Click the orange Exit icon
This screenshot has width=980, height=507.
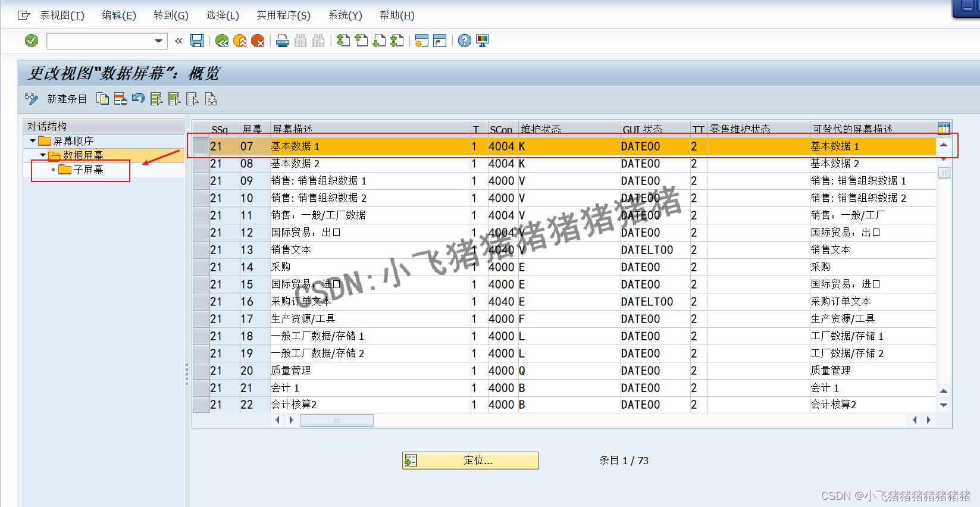(240, 40)
